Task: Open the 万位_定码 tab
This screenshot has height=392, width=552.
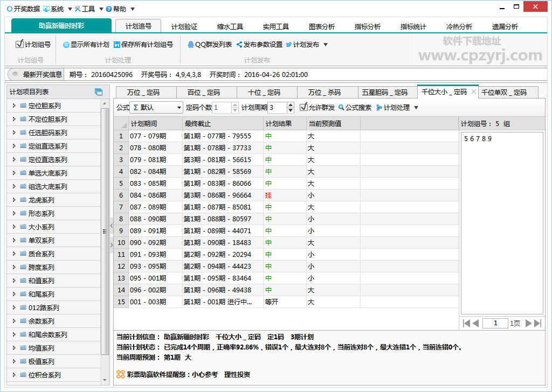Action: click(146, 92)
